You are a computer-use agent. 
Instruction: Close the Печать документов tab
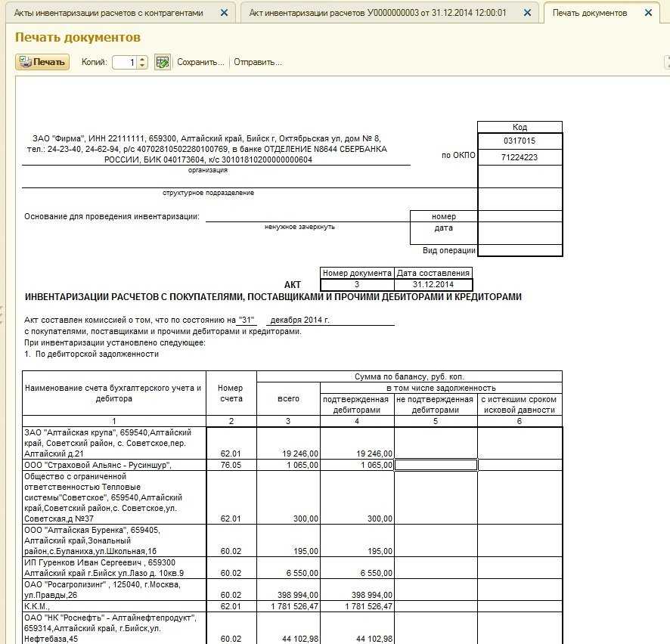648,13
